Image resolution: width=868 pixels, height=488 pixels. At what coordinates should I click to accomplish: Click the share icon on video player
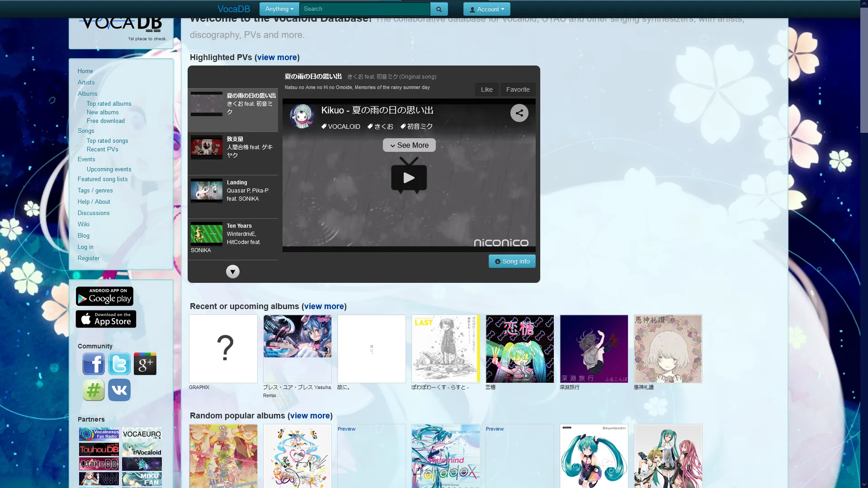point(519,113)
